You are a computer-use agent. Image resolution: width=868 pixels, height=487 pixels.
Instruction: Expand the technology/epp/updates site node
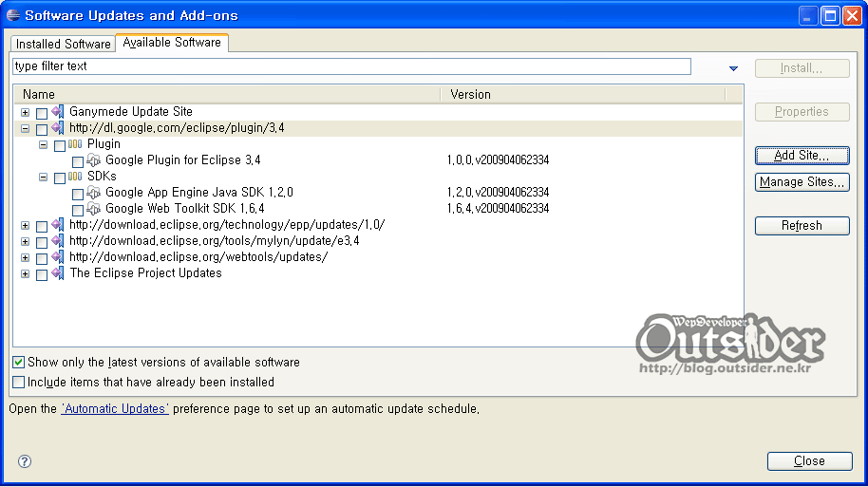point(25,225)
